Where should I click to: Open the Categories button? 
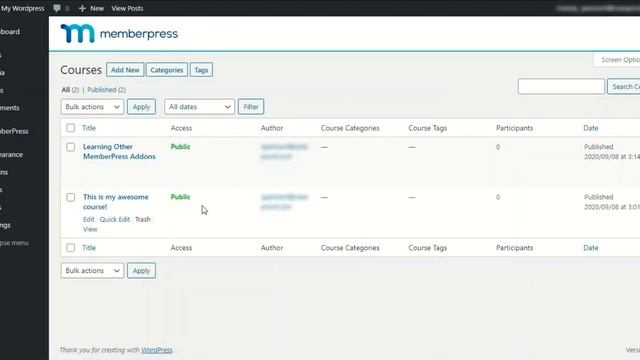click(x=167, y=70)
